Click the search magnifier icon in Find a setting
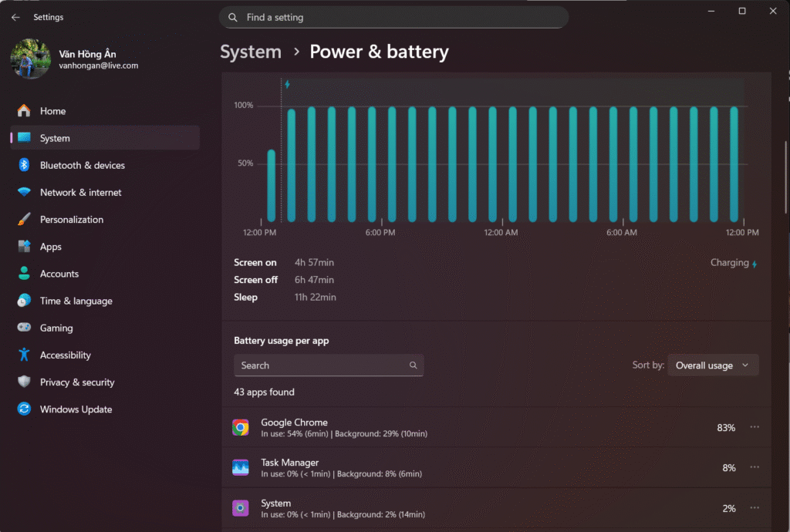The image size is (790, 532). pos(233,17)
